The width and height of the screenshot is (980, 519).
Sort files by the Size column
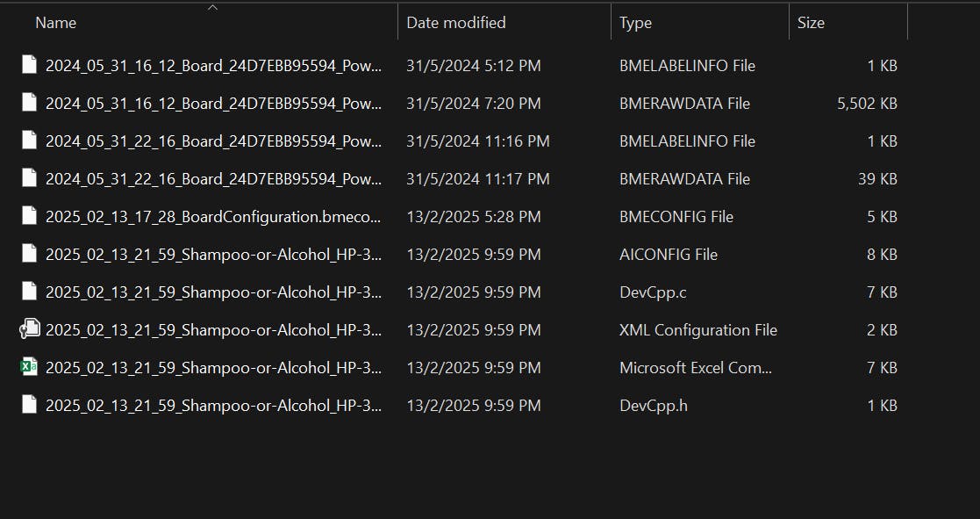[811, 23]
